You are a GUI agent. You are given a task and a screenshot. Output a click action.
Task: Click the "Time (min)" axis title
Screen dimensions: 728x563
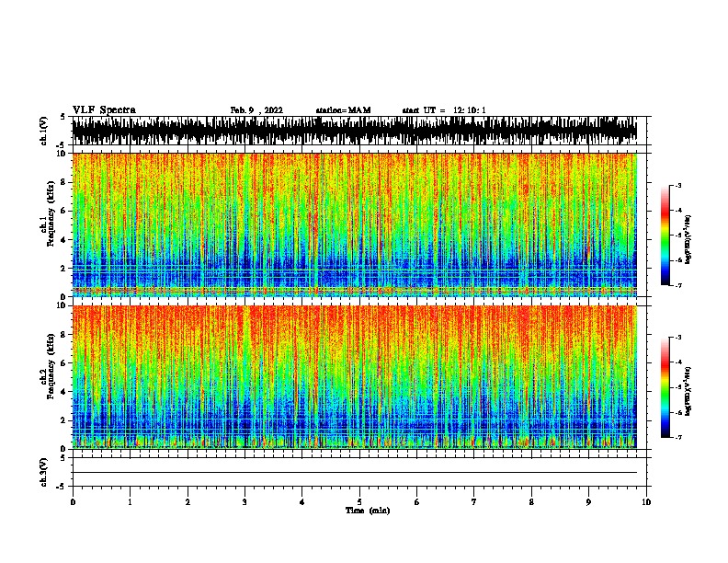[368, 511]
